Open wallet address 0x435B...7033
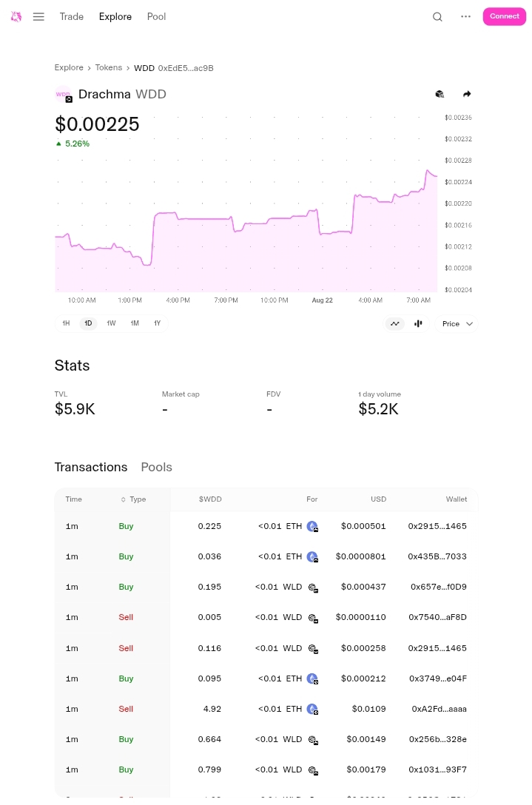The height and width of the screenshot is (805, 532). pyautogui.click(x=437, y=556)
